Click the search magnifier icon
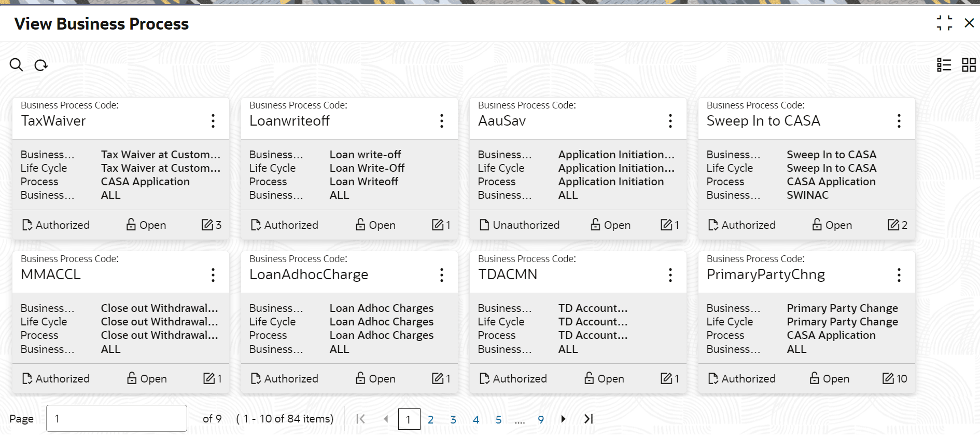The image size is (980, 437). tap(16, 65)
